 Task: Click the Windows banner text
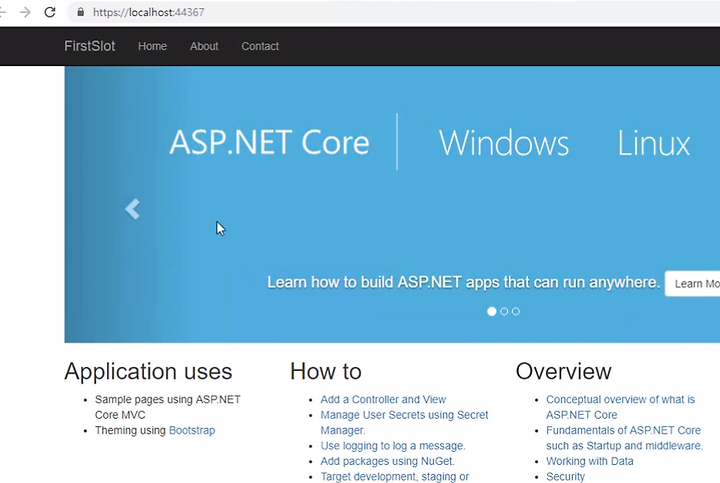click(504, 143)
